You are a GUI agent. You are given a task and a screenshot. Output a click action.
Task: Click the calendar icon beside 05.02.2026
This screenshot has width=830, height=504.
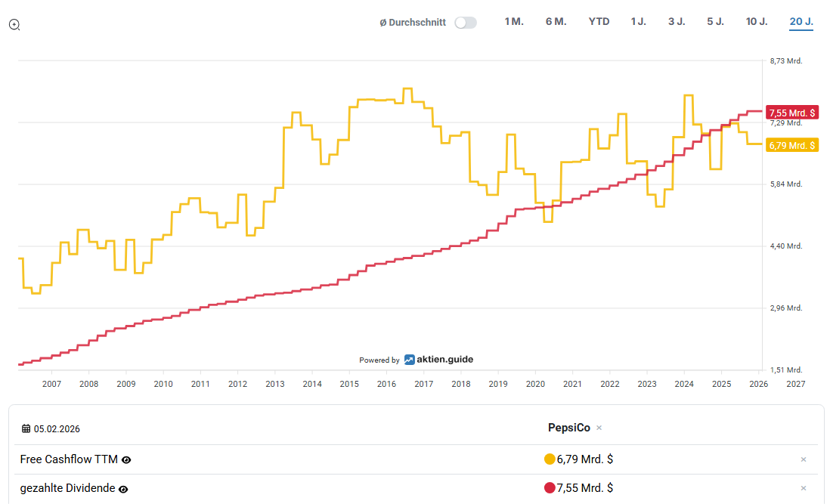pos(26,428)
